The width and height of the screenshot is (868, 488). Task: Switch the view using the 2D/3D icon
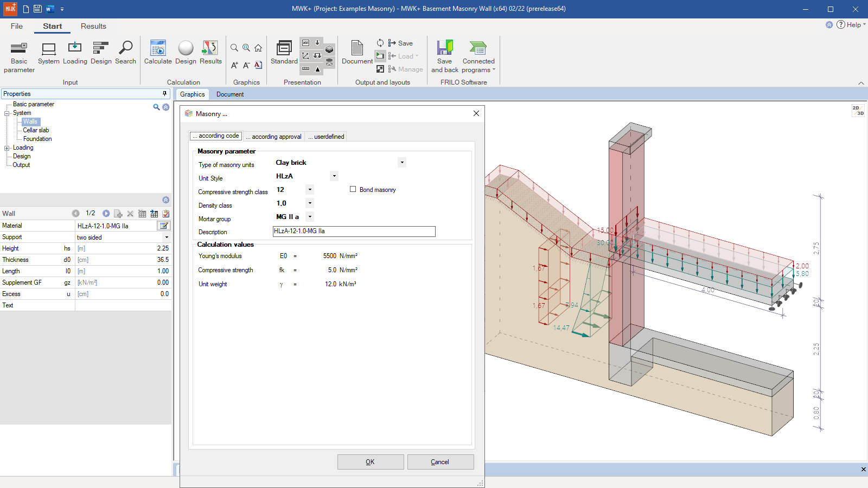[858, 111]
